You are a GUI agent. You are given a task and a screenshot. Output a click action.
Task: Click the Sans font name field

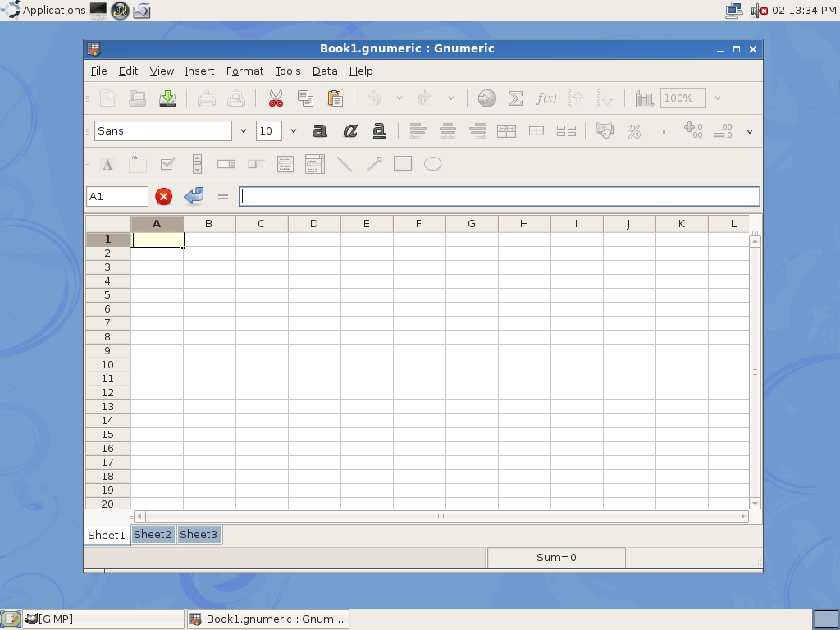pyautogui.click(x=163, y=131)
